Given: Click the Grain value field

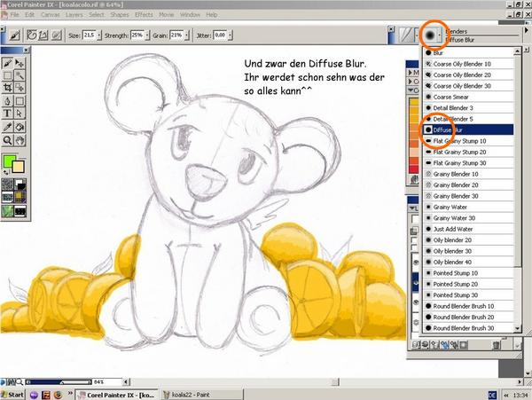Looking at the screenshot, I should (x=176, y=35).
